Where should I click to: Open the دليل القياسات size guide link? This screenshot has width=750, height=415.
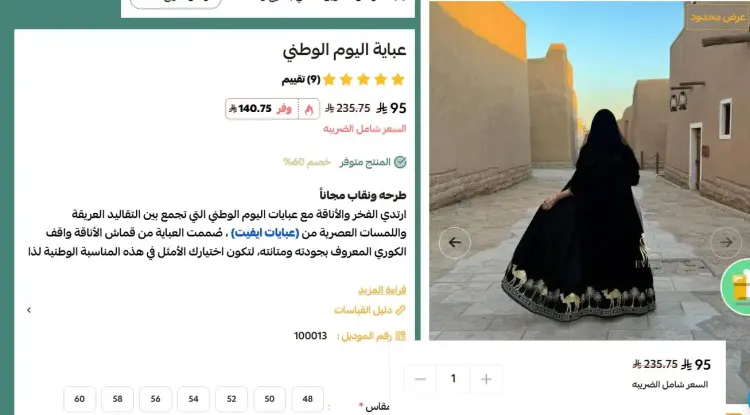point(363,310)
